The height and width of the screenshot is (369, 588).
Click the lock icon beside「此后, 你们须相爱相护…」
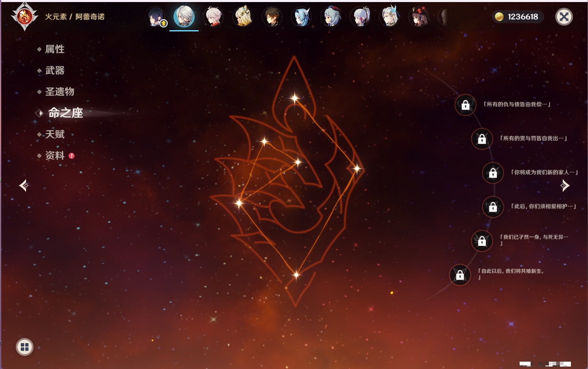coord(493,207)
